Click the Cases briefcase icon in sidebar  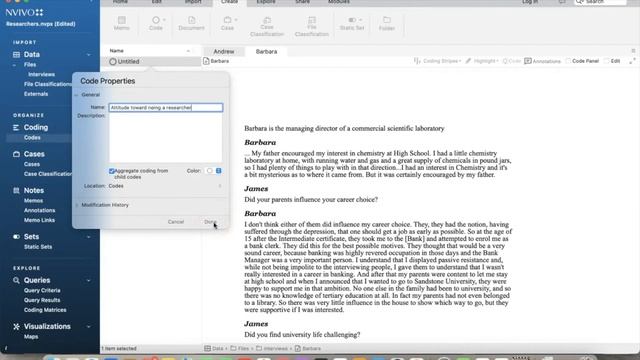pyautogui.click(x=16, y=154)
